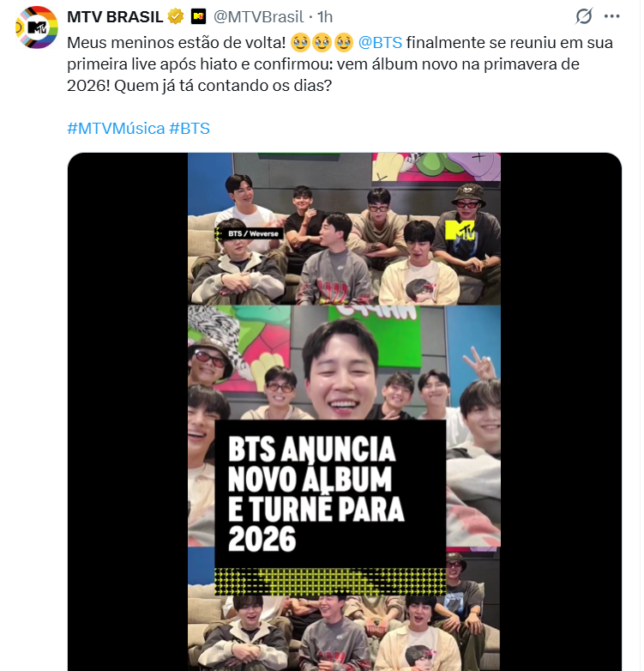Click the yellow MTV logo watermark in video
Viewport: 644px width, 671px height.
(460, 231)
